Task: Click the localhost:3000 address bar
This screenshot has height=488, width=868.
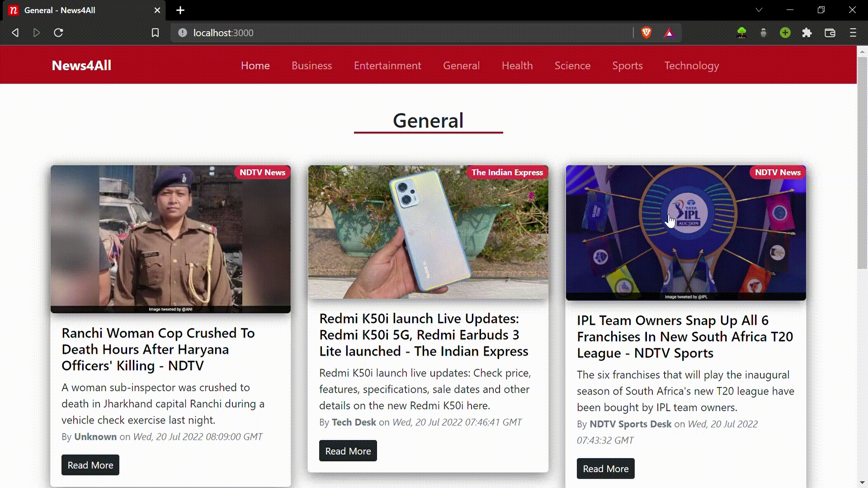Action: coord(402,33)
